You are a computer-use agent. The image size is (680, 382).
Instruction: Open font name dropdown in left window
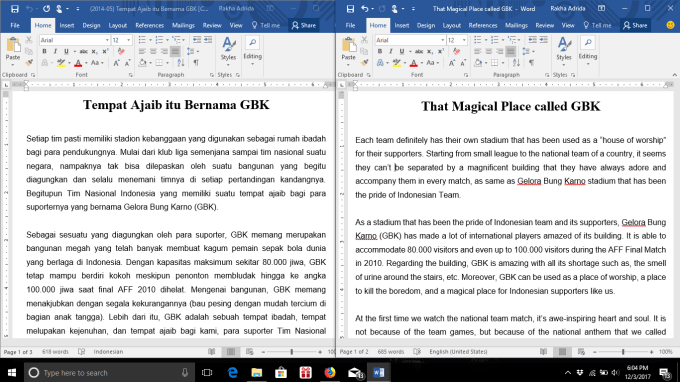[107, 40]
